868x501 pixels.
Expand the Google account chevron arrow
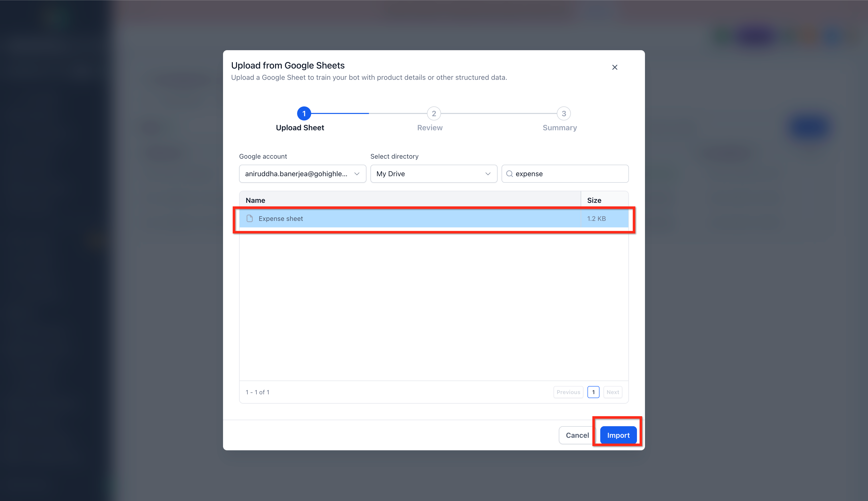pos(357,174)
